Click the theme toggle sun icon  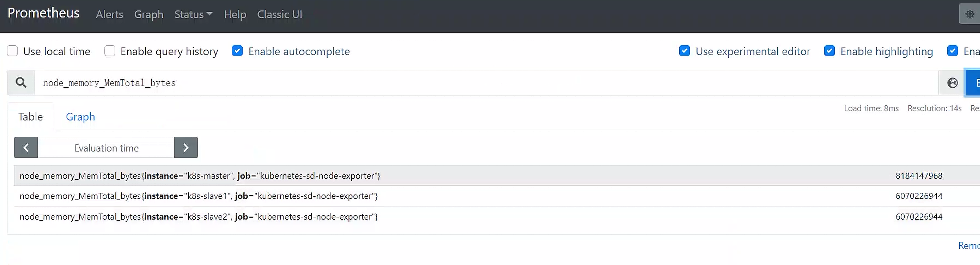(970, 15)
